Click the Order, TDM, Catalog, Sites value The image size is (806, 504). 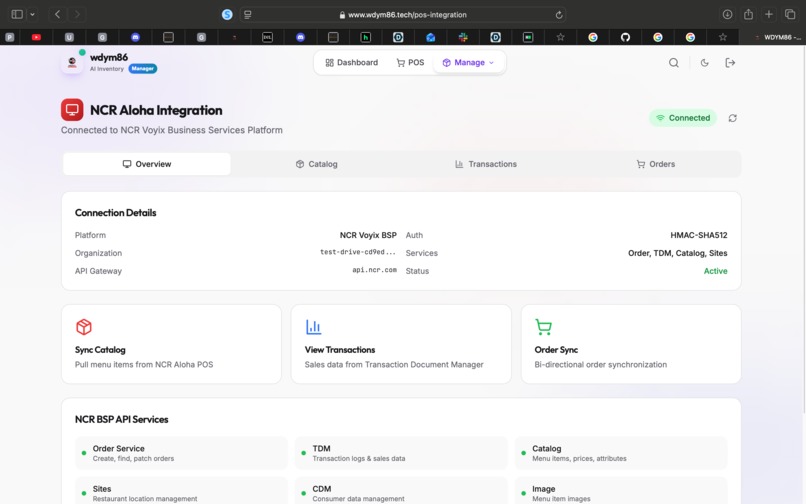[677, 253]
